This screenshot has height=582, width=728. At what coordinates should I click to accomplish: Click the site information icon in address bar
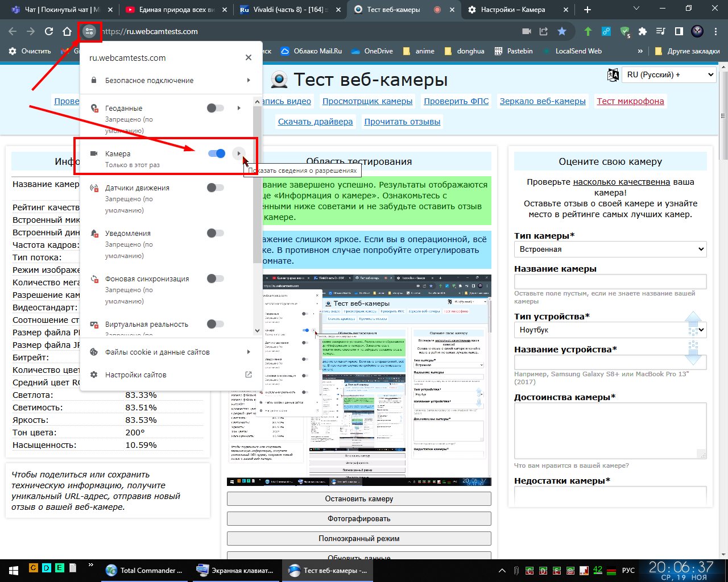[x=89, y=31]
